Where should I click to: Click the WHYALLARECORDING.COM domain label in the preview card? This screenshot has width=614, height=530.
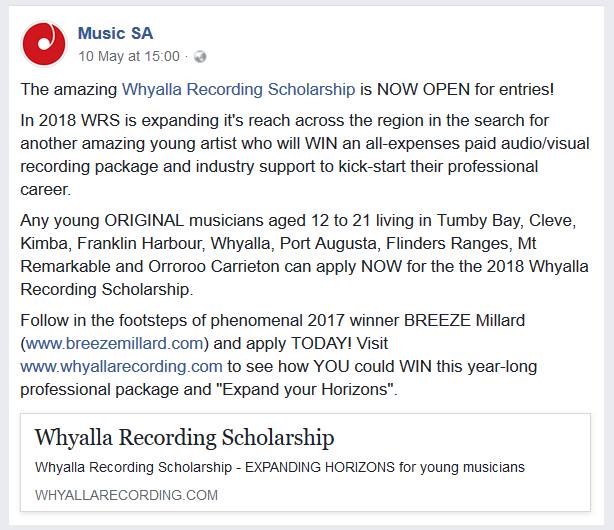[x=126, y=495]
